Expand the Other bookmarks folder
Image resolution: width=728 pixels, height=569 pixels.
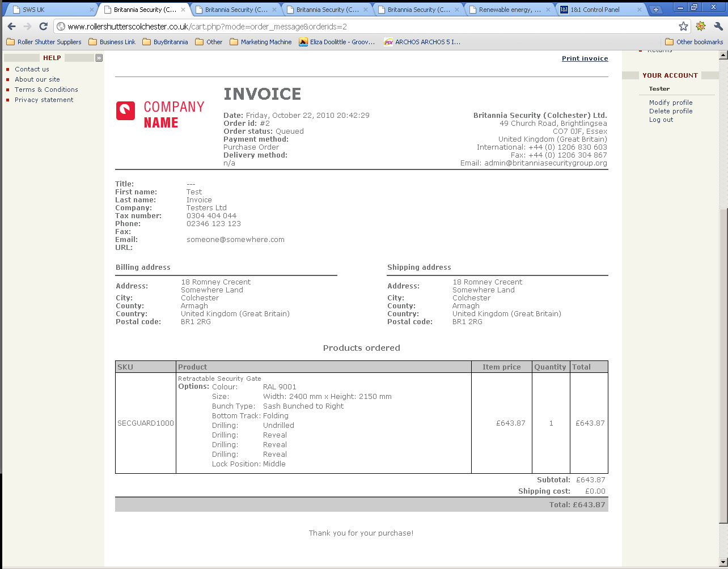pos(694,42)
